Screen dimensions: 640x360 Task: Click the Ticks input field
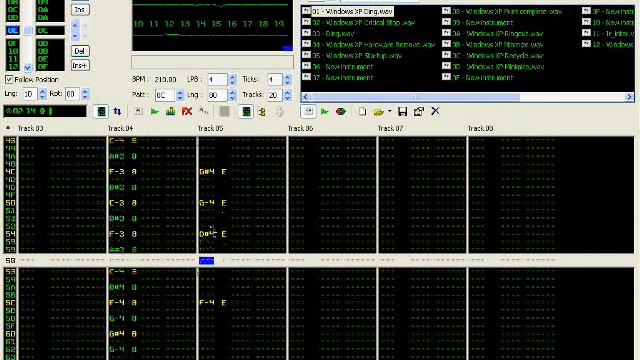click(274, 80)
